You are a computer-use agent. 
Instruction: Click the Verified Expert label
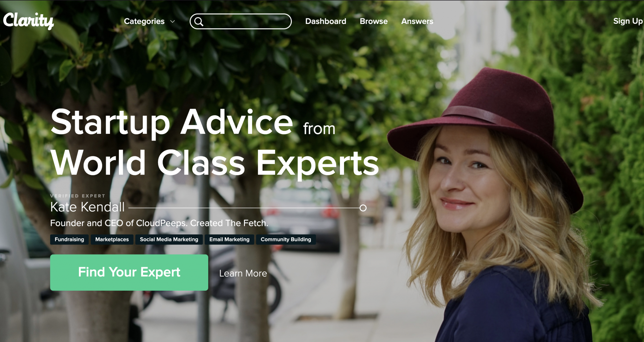point(78,196)
